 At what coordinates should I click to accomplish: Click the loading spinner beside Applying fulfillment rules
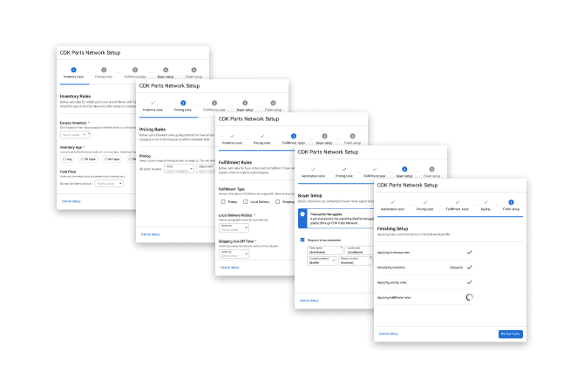pyautogui.click(x=469, y=297)
